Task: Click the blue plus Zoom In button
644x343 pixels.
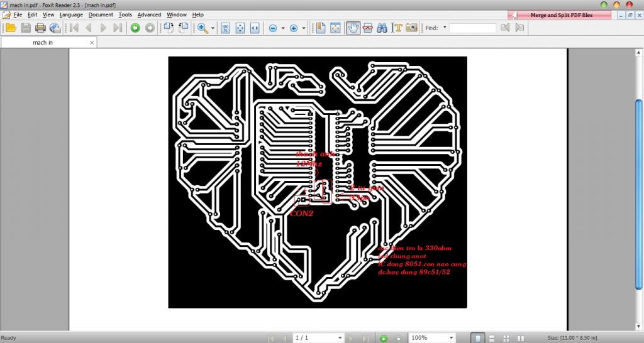Action: 294,28
